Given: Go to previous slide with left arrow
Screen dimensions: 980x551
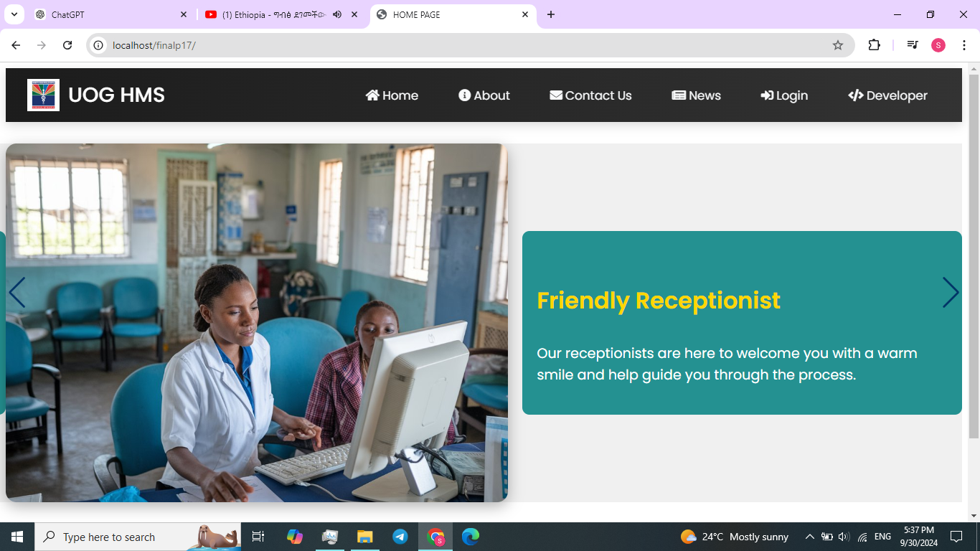Looking at the screenshot, I should [17, 293].
